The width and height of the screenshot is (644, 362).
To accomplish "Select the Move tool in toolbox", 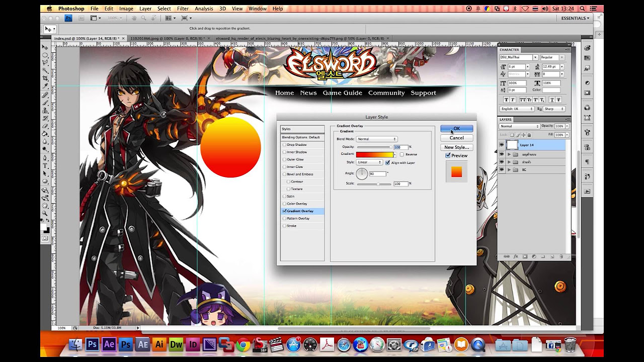I will click(x=45, y=47).
